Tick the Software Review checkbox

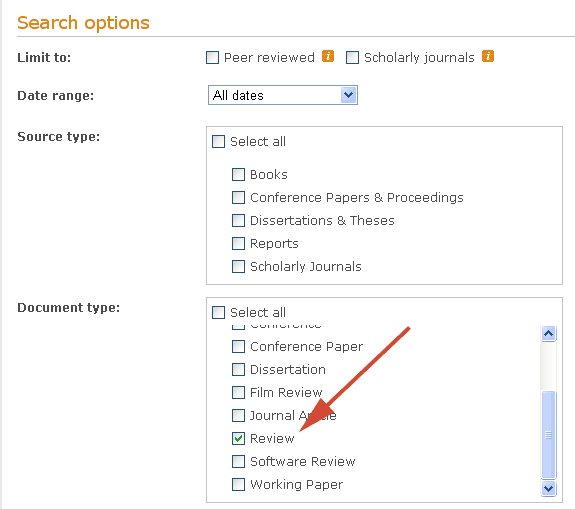[238, 461]
